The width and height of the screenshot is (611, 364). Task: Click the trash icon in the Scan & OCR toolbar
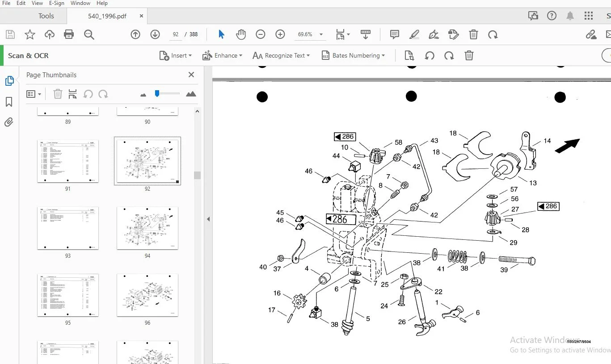tap(469, 55)
